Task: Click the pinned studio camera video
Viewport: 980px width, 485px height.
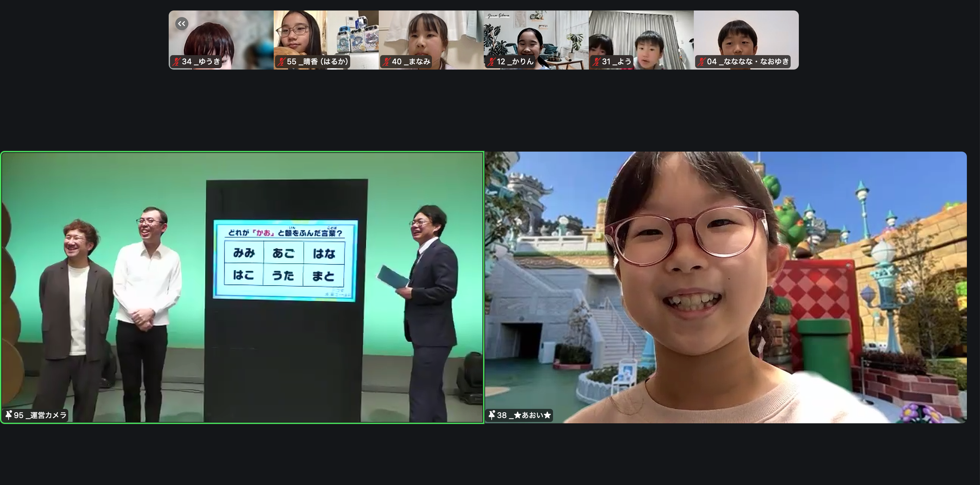Action: point(242,287)
